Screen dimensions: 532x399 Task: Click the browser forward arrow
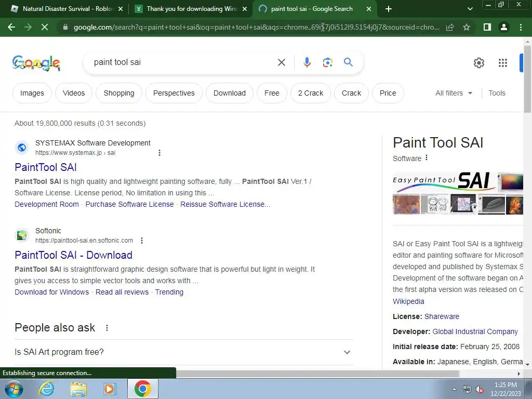(x=28, y=27)
